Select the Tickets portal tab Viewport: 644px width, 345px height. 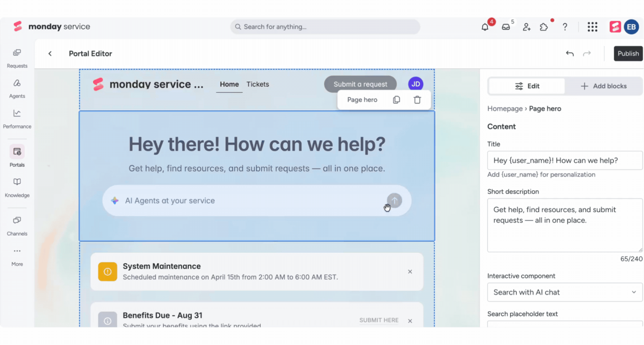tap(258, 84)
